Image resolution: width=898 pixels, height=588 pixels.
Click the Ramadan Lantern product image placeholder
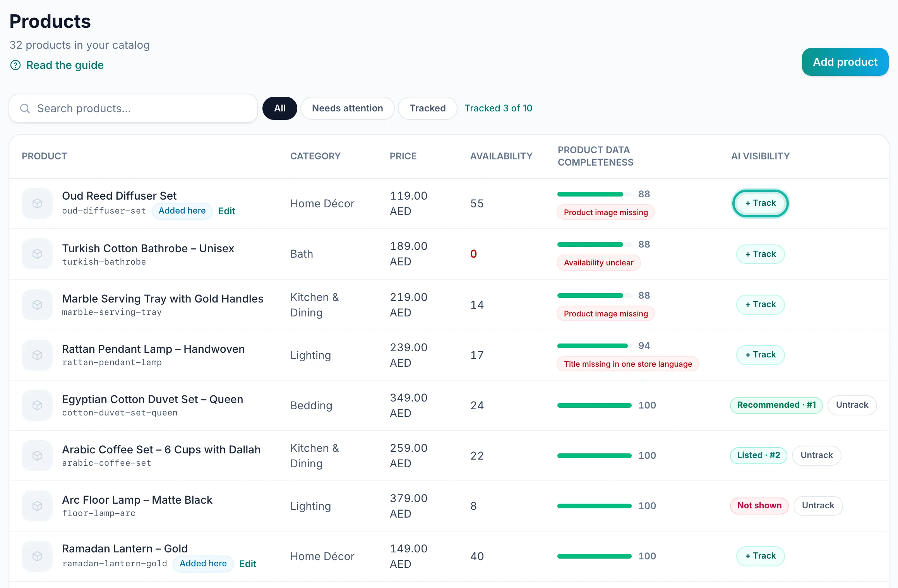(x=37, y=556)
